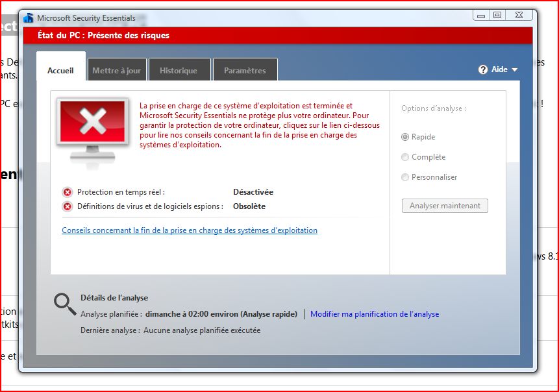The width and height of the screenshot is (559, 392).
Task: Click the Aide menu label
Action: click(x=499, y=69)
